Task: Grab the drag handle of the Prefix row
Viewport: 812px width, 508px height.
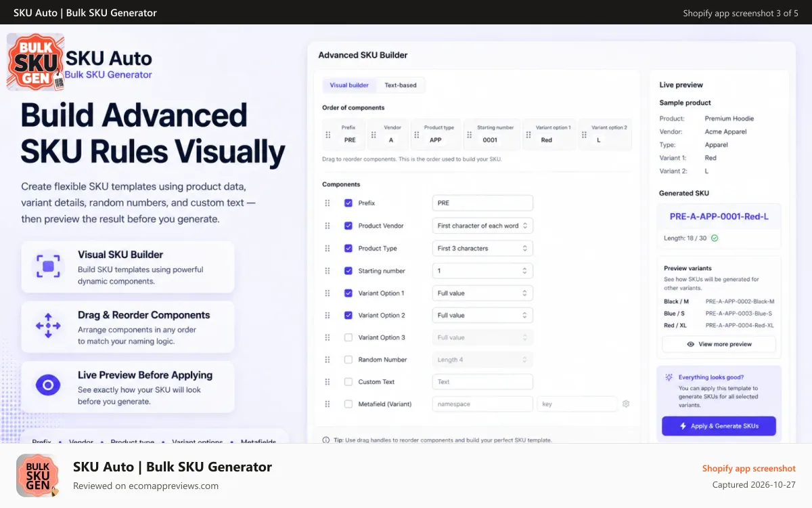Action: (328, 203)
